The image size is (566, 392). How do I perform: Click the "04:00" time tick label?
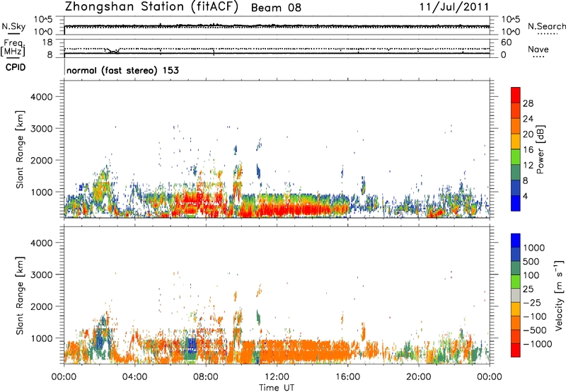click(134, 377)
